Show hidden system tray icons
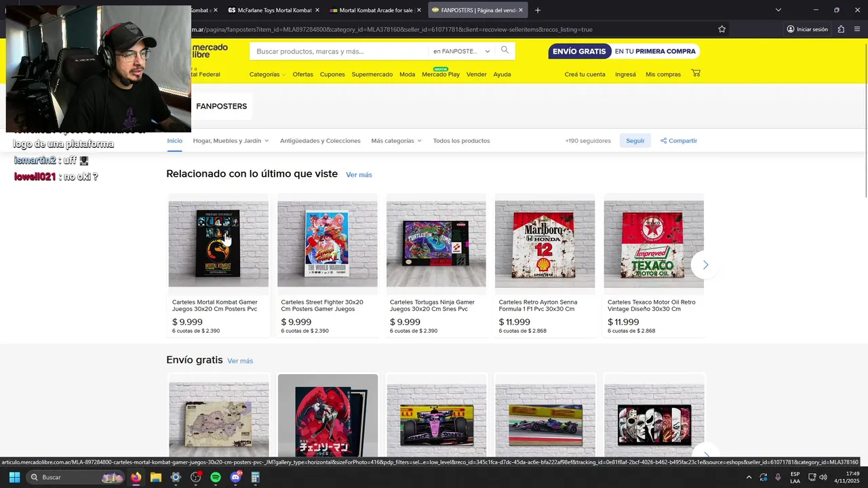868x488 pixels. pos(749,477)
